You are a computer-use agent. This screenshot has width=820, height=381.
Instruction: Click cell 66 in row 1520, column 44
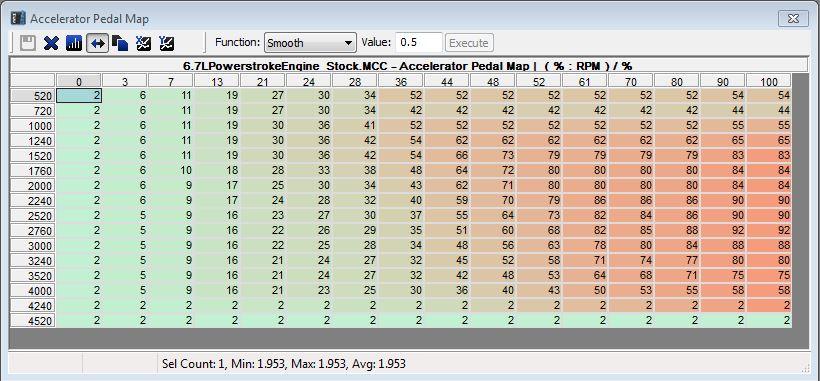click(x=447, y=156)
